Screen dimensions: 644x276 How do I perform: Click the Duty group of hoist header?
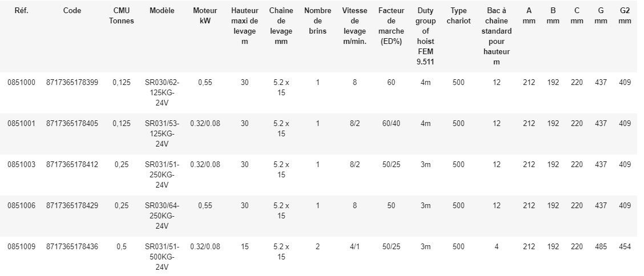426,36
